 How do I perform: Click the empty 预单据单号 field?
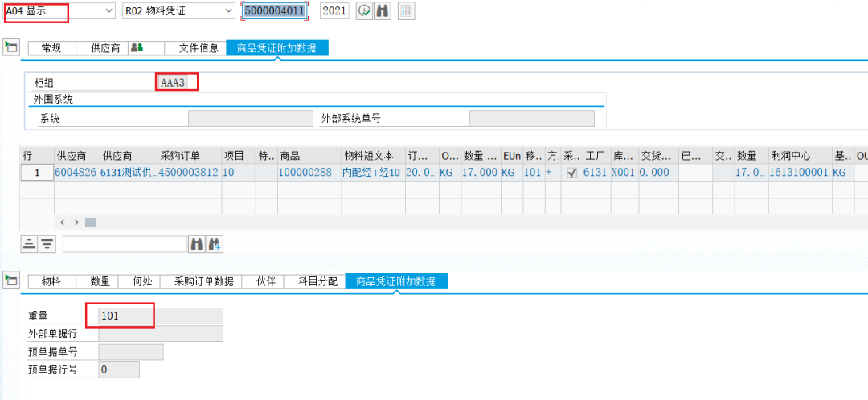tap(131, 352)
